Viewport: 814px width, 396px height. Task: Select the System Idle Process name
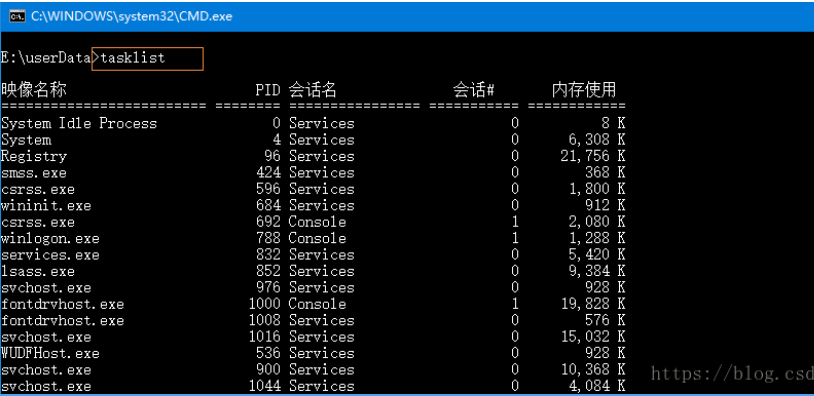(79, 124)
